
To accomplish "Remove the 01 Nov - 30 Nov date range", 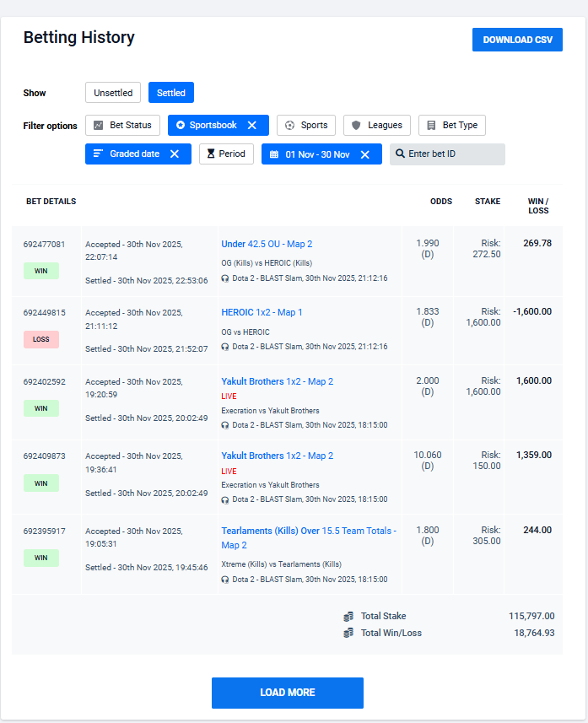I will [x=364, y=154].
